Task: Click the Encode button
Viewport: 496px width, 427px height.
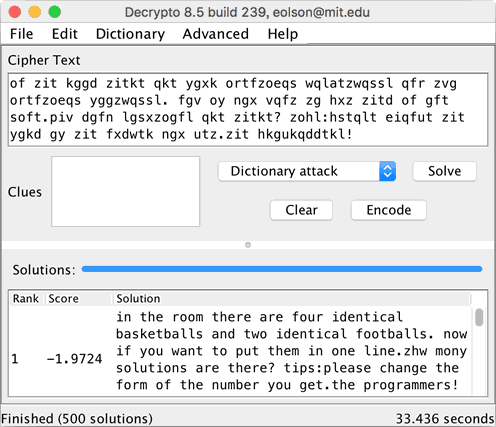Action: click(389, 210)
